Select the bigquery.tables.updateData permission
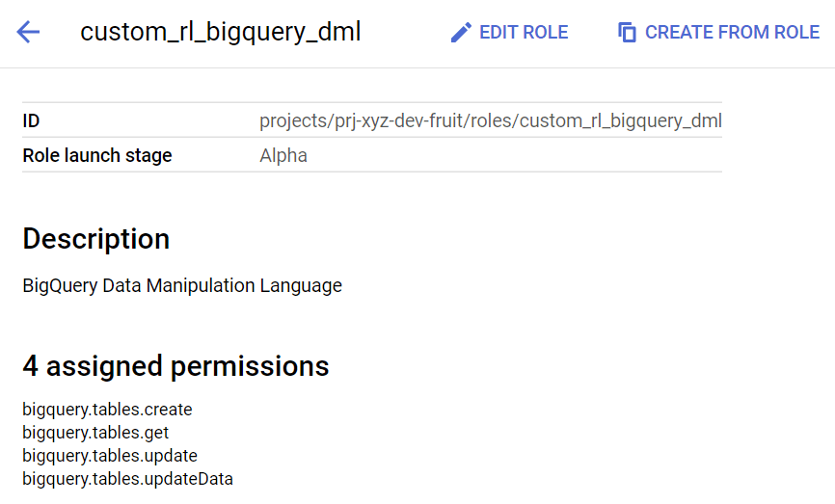835x504 pixels. pyautogui.click(x=128, y=479)
